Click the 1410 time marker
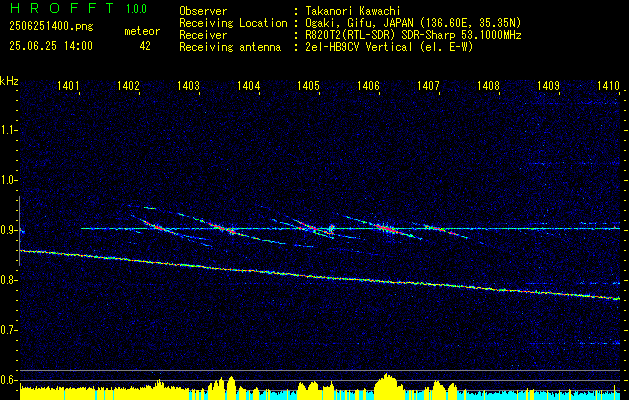This screenshot has width=629, height=400. tap(609, 85)
